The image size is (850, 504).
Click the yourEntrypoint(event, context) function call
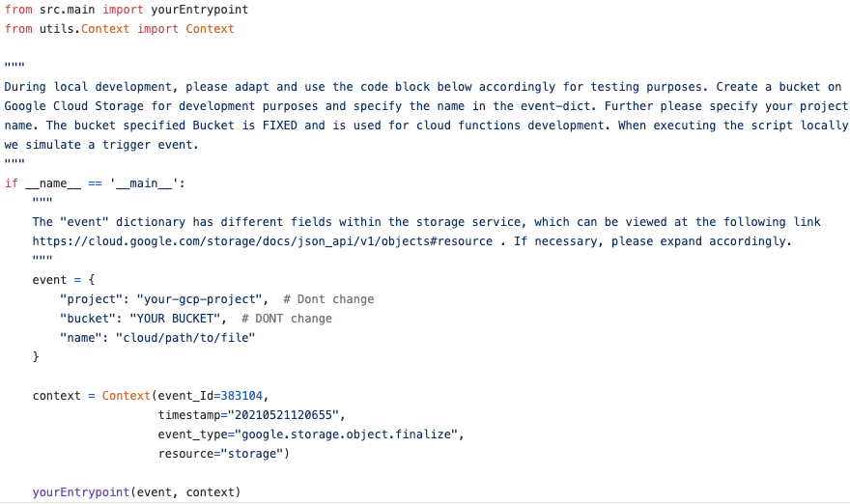(x=136, y=492)
